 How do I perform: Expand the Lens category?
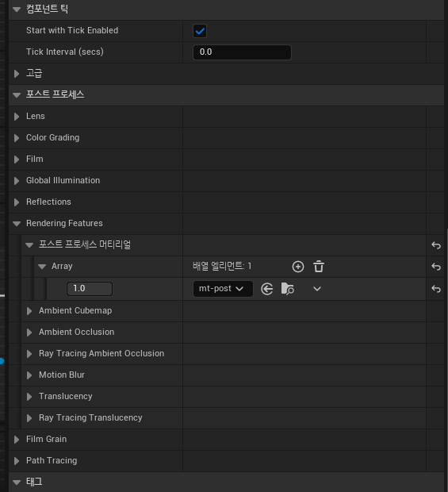coord(17,117)
